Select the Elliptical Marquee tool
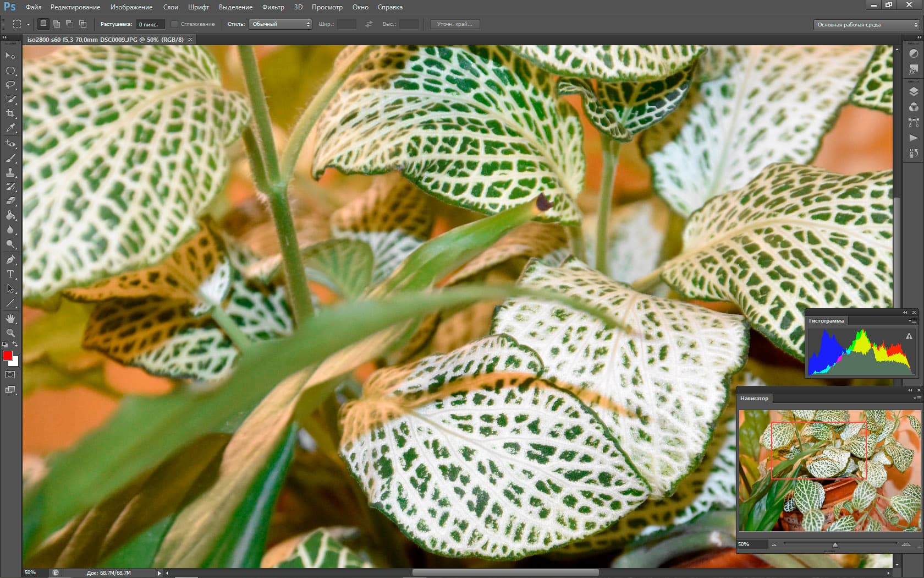 10,70
